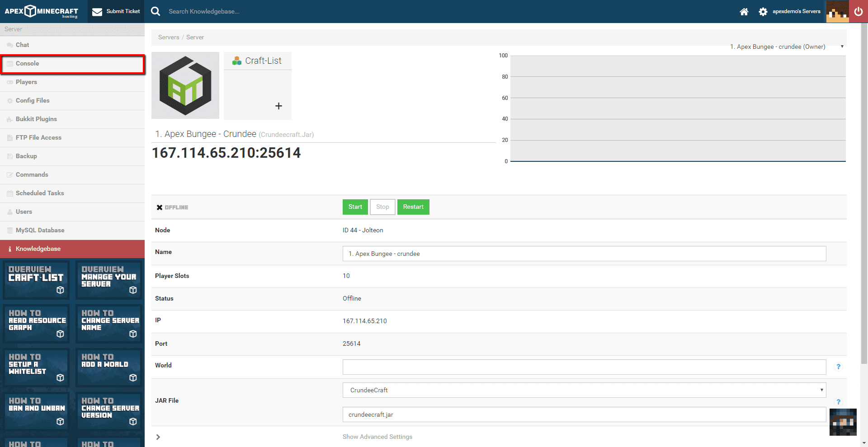The image size is (868, 447).
Task: Click the server address 167.114.65.210:25614
Action: (x=226, y=153)
